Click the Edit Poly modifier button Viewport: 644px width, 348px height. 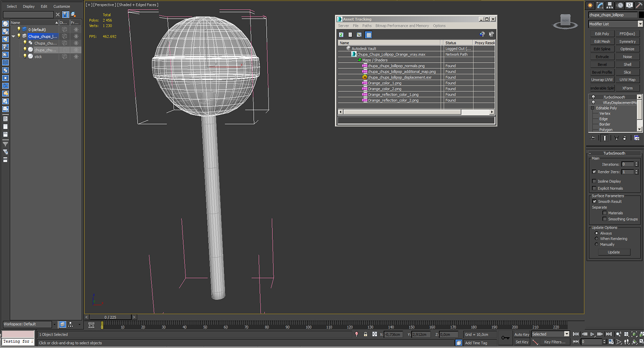602,33
